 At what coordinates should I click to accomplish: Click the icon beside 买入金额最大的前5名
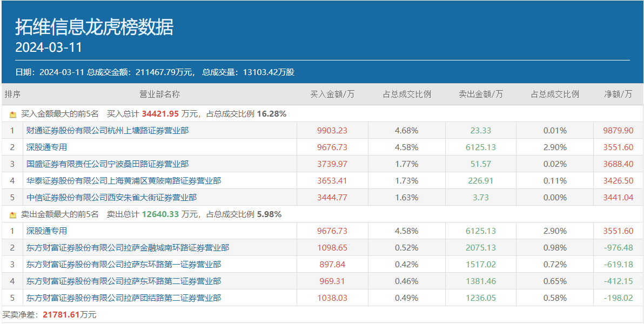[x=13, y=114]
